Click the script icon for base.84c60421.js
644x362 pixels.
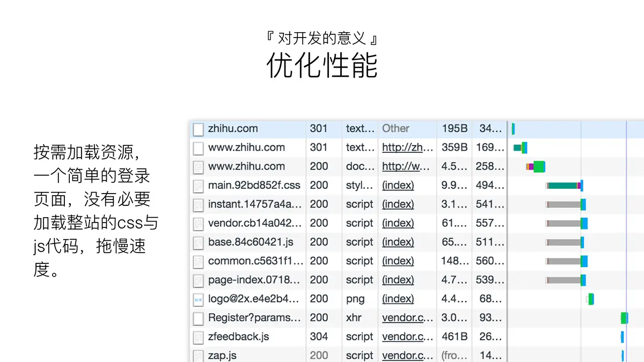[x=199, y=242]
